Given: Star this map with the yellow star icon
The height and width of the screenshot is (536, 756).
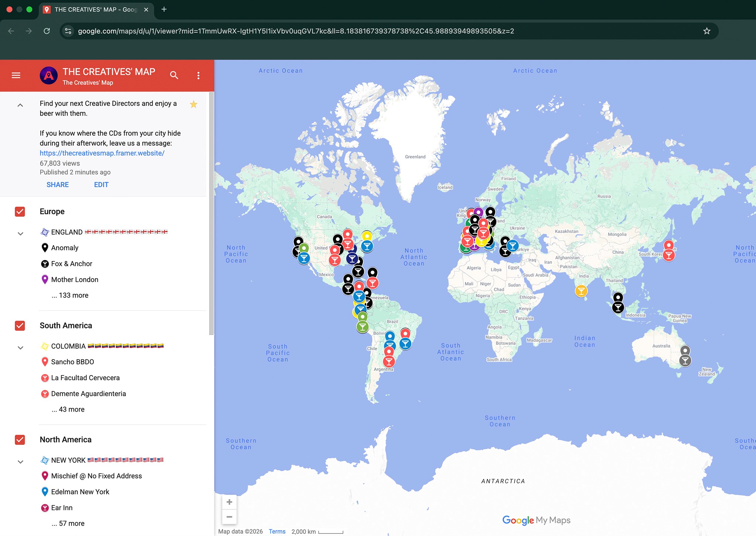Looking at the screenshot, I should click(193, 104).
